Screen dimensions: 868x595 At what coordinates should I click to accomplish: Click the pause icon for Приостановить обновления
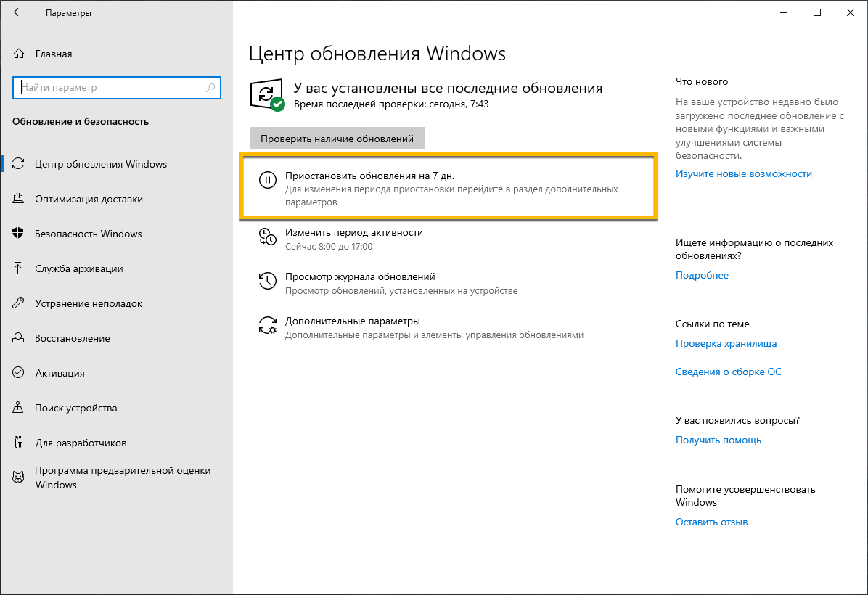coord(268,181)
